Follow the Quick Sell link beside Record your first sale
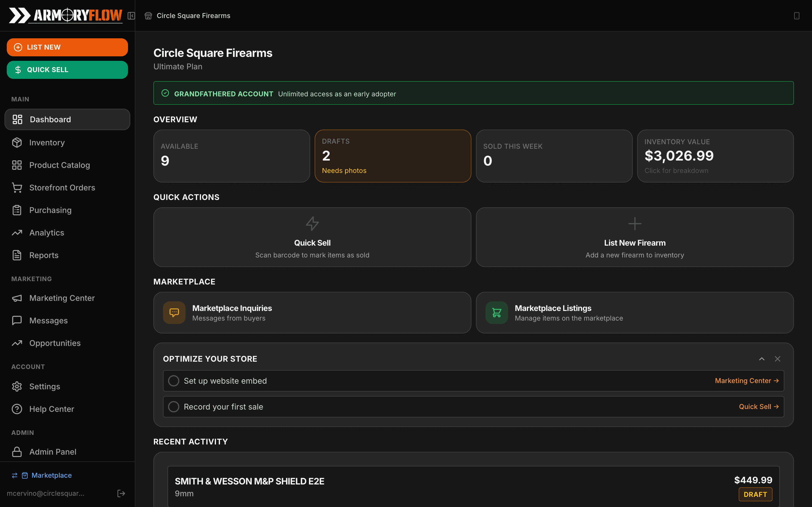The width and height of the screenshot is (812, 507). [x=759, y=406]
